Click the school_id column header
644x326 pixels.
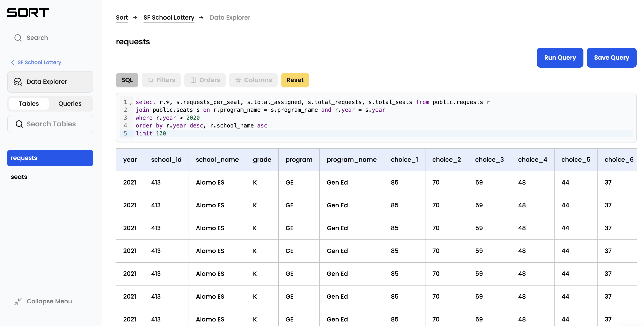(166, 160)
